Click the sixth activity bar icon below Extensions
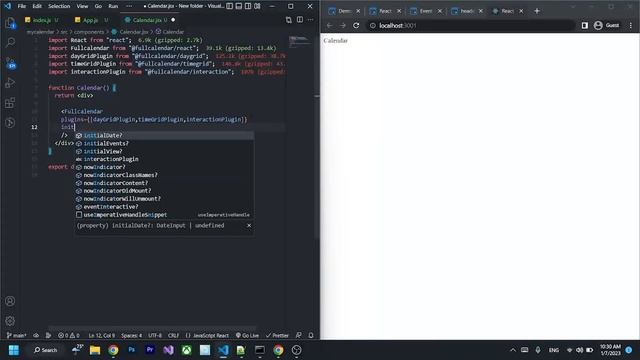This screenshot has width=640, height=360. tap(10, 122)
